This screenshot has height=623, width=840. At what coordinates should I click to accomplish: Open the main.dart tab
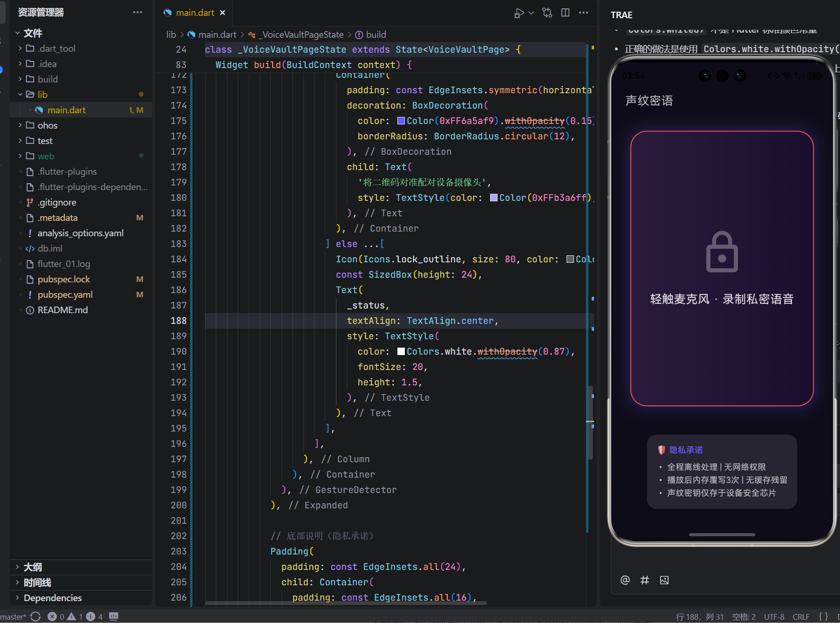(195, 13)
